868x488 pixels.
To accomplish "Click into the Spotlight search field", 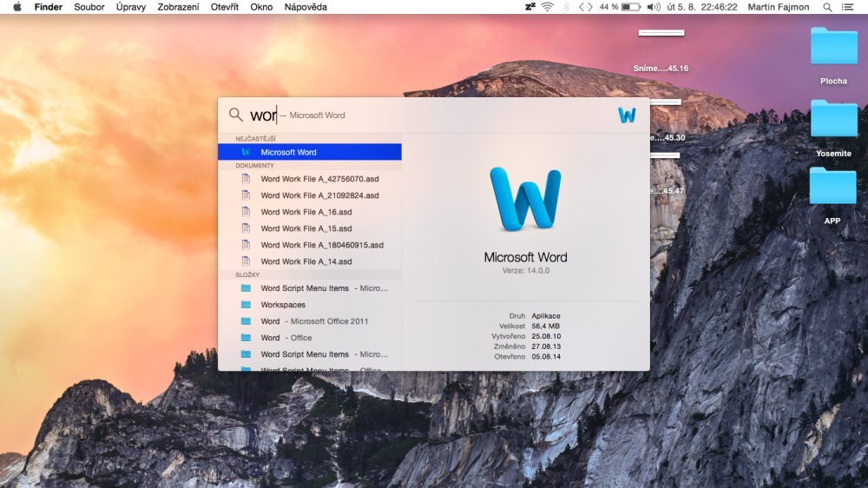I will [434, 115].
